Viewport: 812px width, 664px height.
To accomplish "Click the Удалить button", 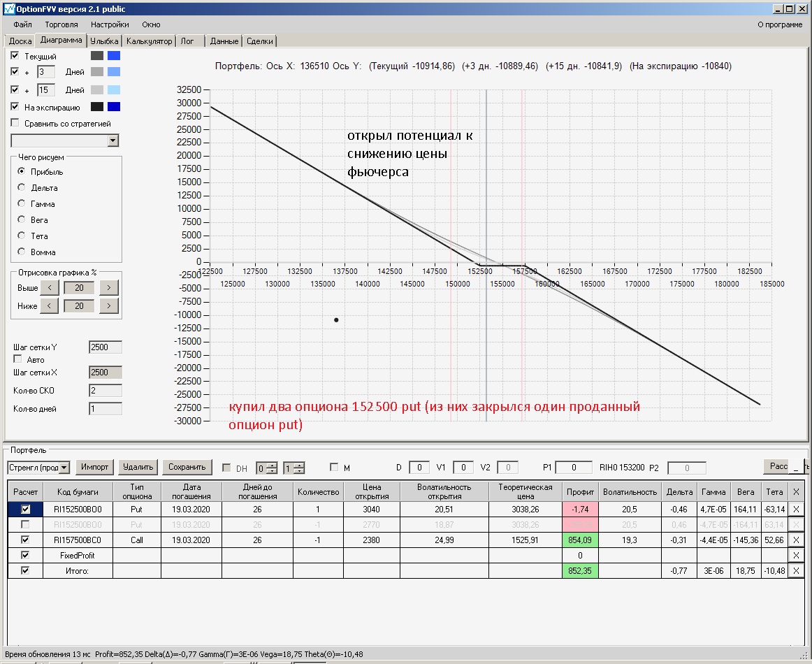I will [x=138, y=467].
